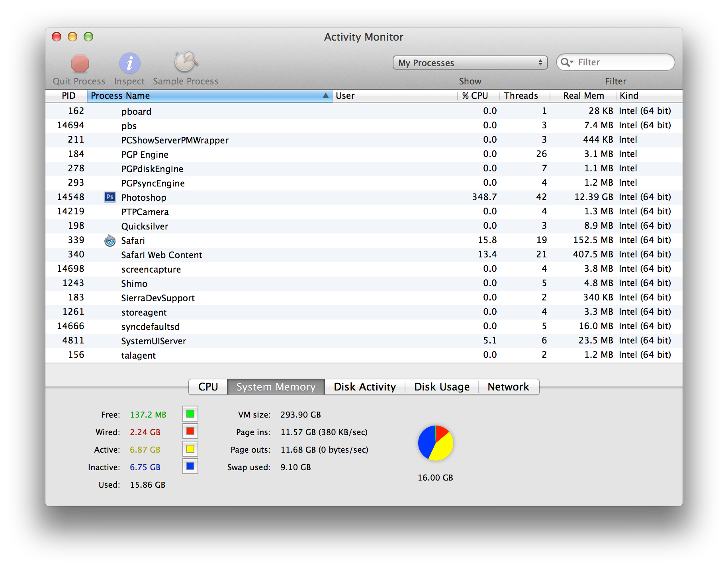
Task: Click the green Free memory color swatch
Action: 190,414
